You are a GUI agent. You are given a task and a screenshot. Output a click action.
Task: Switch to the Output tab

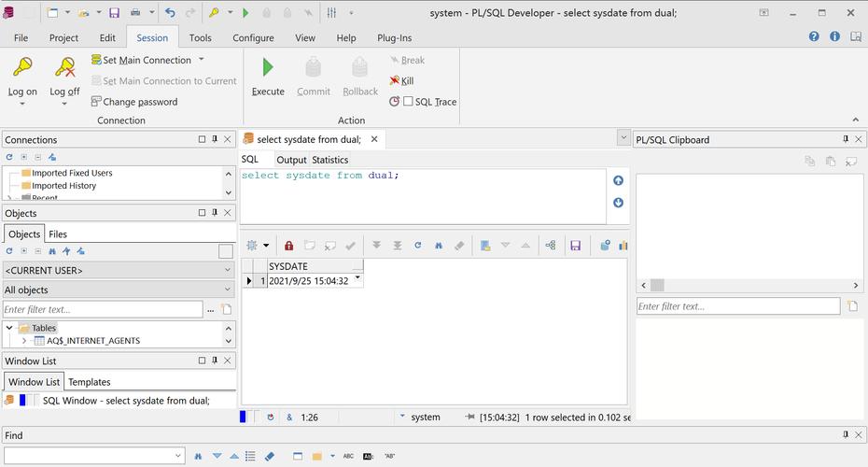point(291,160)
